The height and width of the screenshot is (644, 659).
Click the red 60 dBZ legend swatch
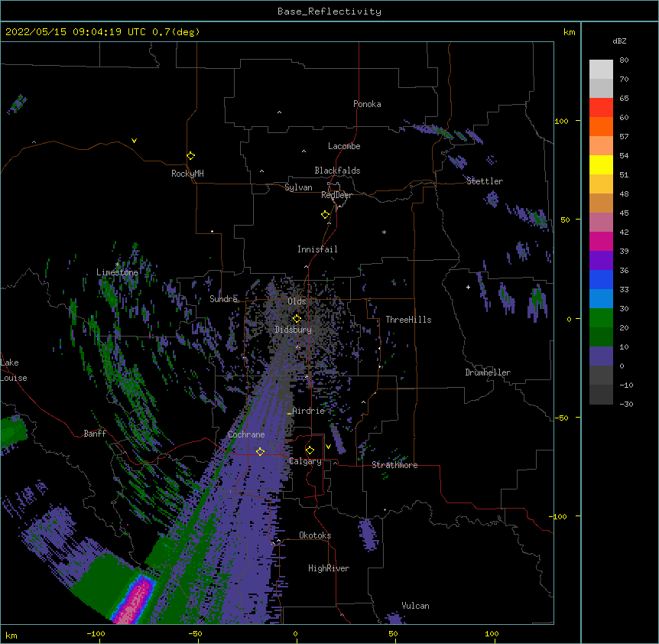601,108
